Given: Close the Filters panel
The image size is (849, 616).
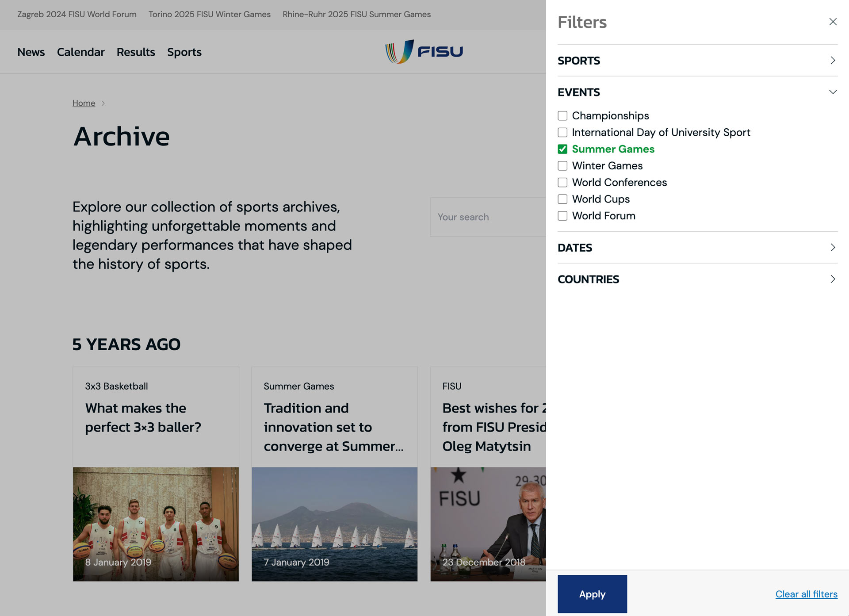Looking at the screenshot, I should (x=833, y=22).
